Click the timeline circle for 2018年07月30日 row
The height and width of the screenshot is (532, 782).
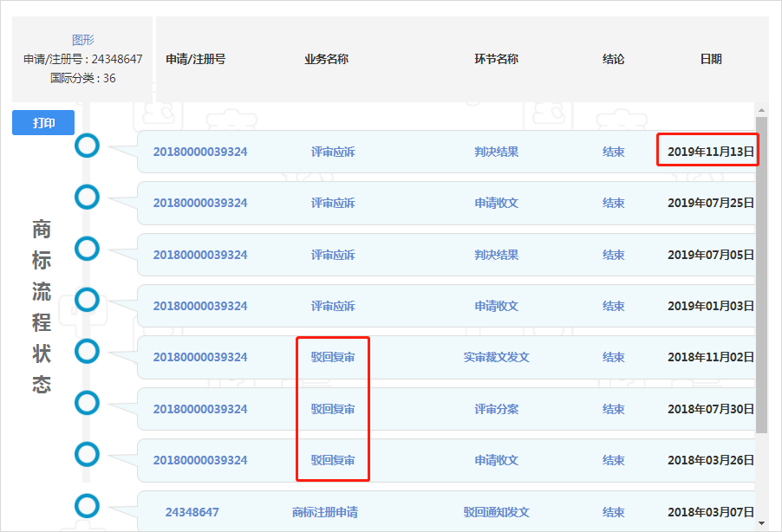(87, 403)
